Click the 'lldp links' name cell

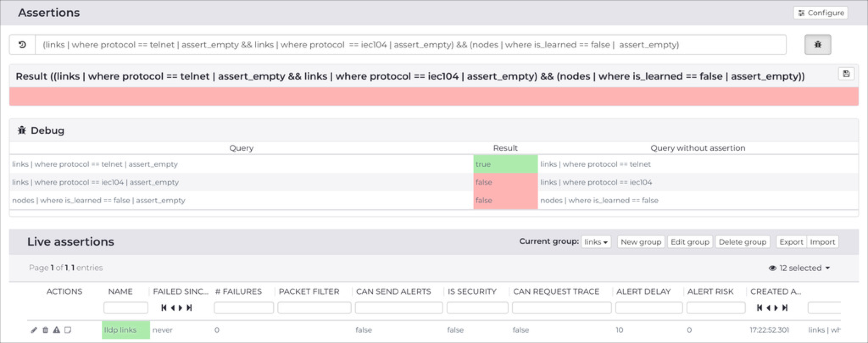coord(125,330)
